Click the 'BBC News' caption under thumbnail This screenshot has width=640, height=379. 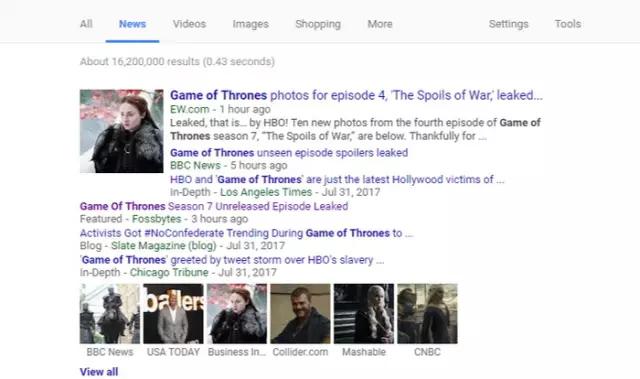tap(110, 352)
